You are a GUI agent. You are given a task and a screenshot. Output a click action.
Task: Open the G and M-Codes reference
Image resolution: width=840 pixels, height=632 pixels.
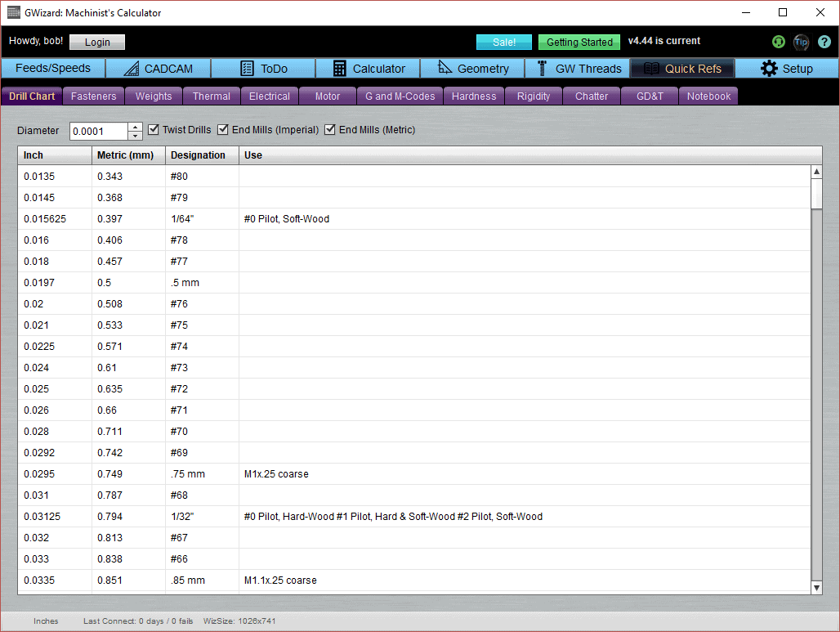(400, 96)
